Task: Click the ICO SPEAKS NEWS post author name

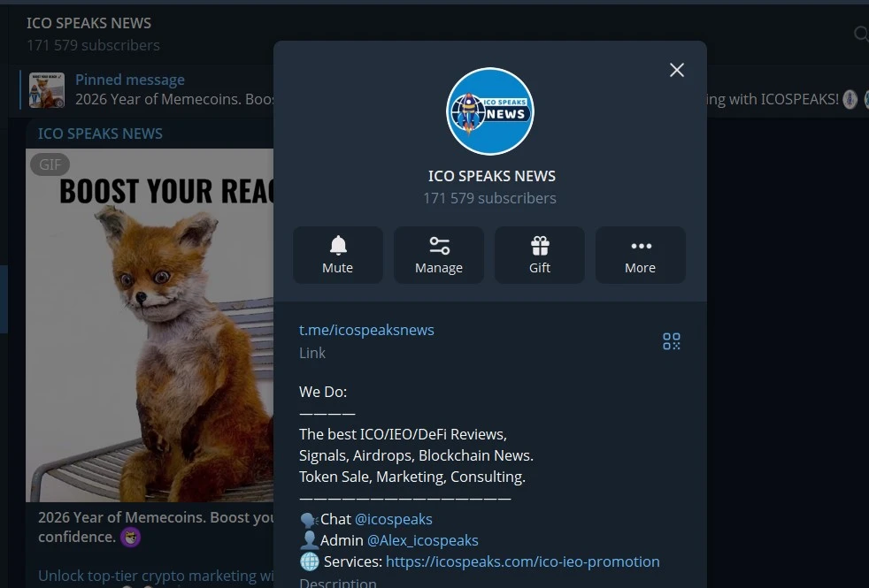Action: click(x=100, y=134)
